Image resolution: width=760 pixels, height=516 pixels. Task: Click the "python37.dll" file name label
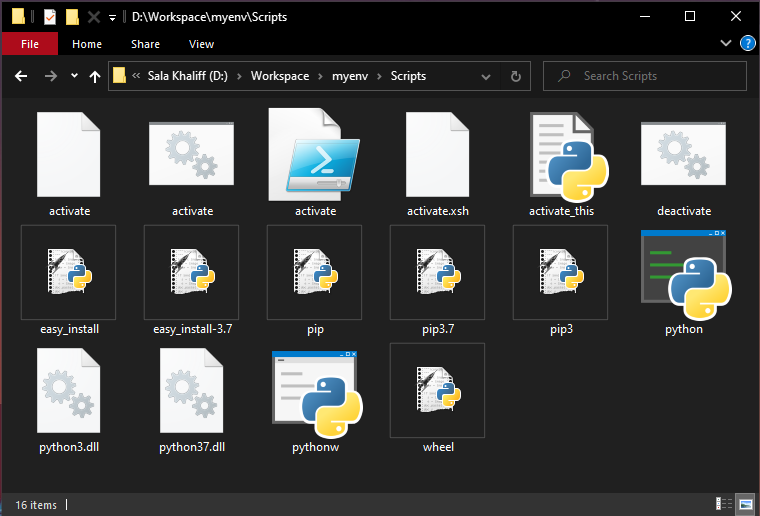[x=192, y=447]
